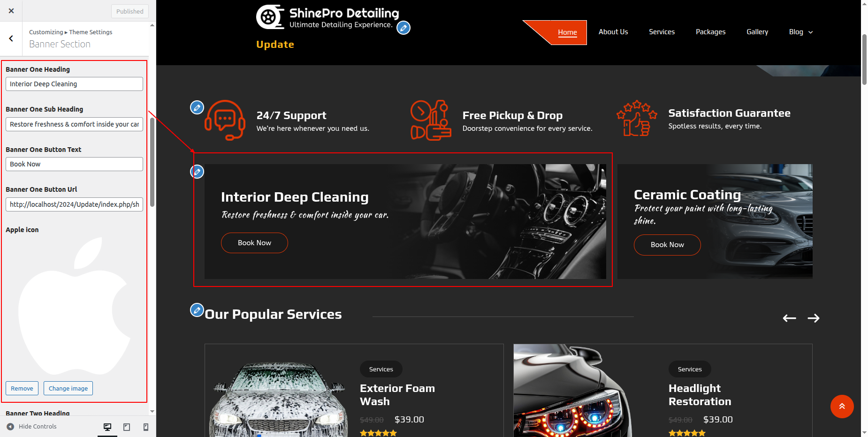
Task: Click the Exterior Foam Wash car image
Action: point(279,399)
